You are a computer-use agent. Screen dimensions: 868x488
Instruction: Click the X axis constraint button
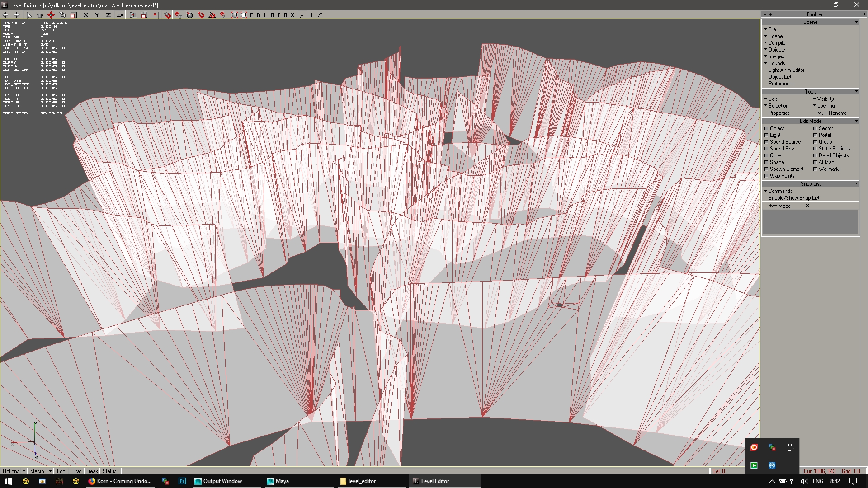pos(85,15)
